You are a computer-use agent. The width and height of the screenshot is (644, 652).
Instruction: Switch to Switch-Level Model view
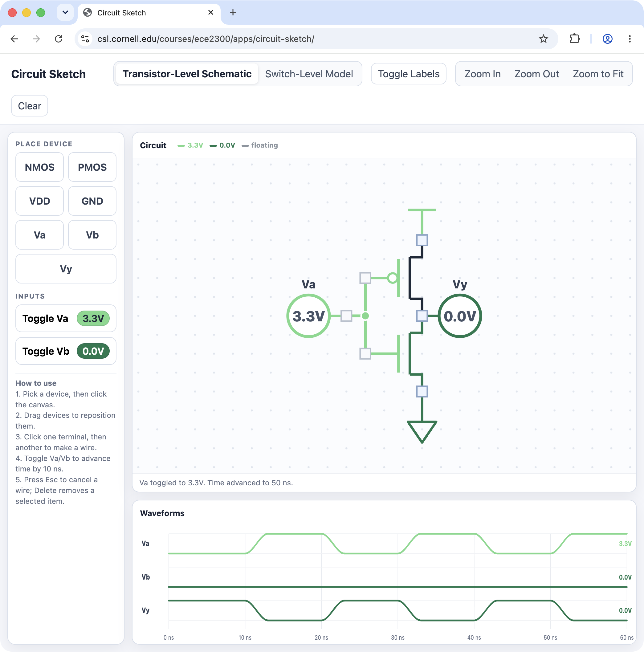pyautogui.click(x=309, y=74)
